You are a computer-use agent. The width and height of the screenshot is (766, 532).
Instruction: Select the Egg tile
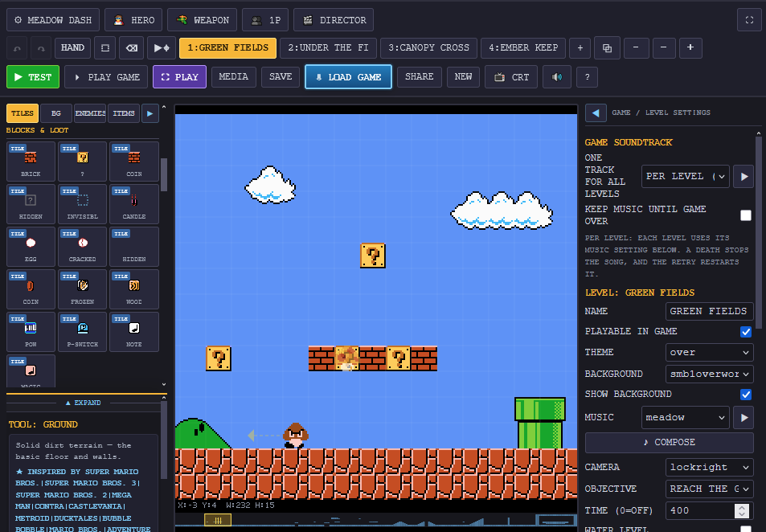31,246
